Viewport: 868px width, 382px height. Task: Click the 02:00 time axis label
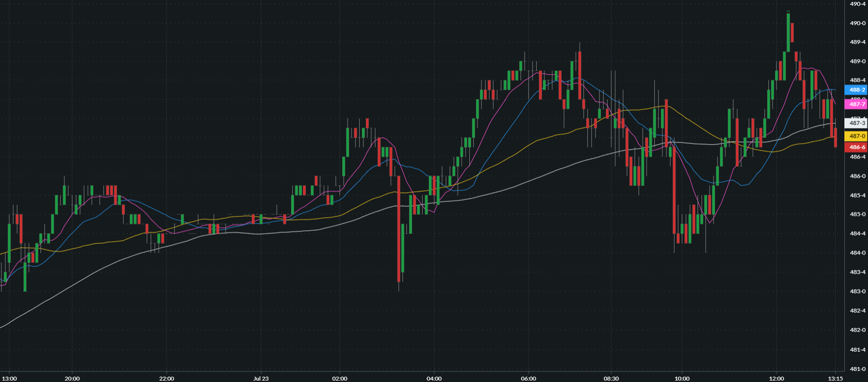click(339, 379)
